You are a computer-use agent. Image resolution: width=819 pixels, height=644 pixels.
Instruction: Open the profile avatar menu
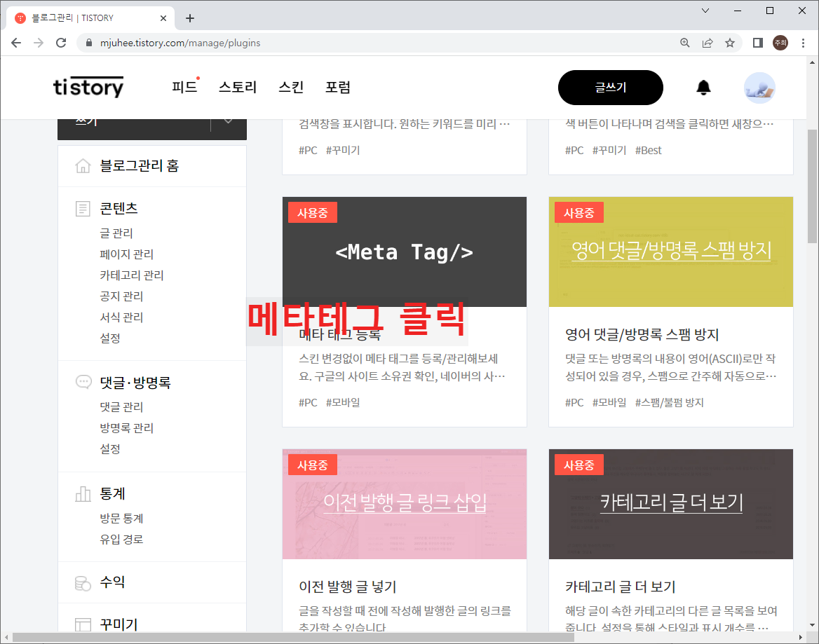759,88
